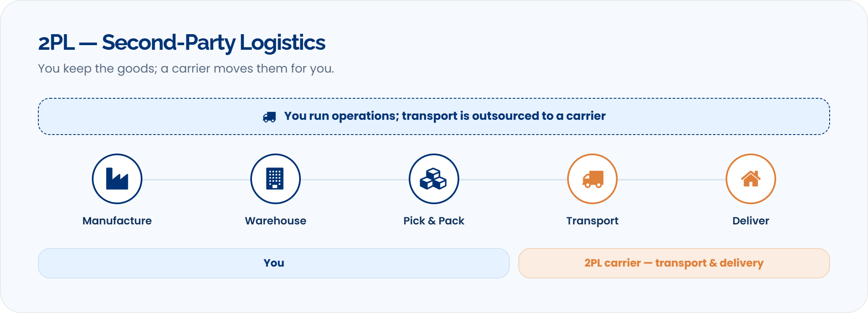
Task: Click the 2PL Second-Party Logistics heading
Action: [x=182, y=43]
